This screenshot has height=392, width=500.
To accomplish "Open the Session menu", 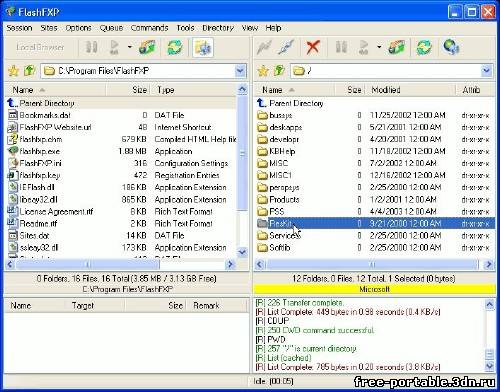I will [19, 28].
